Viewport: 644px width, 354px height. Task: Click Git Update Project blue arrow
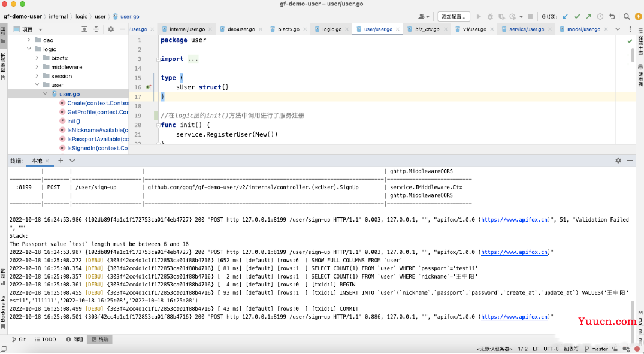coord(566,16)
